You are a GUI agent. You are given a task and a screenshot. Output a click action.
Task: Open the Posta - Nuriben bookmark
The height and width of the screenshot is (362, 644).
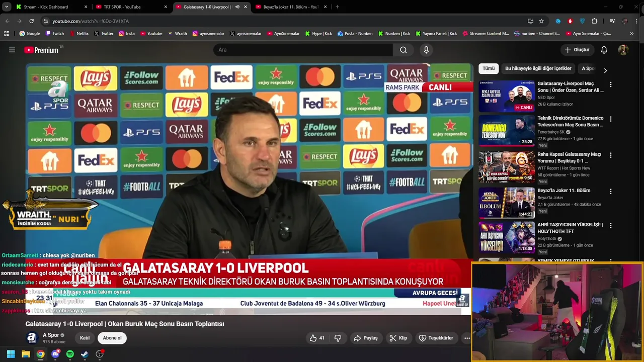pyautogui.click(x=355, y=34)
